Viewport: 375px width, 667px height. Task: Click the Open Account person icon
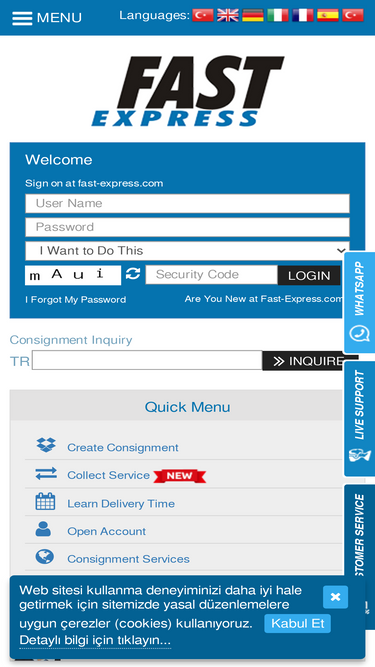[43, 529]
